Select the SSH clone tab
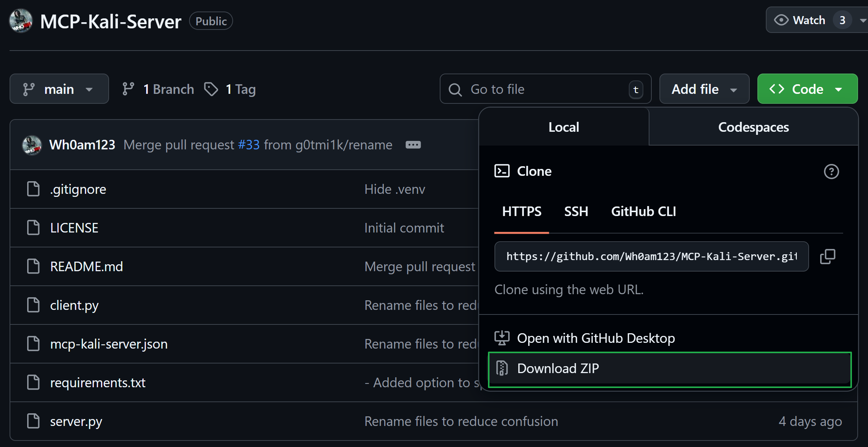 [x=576, y=211]
